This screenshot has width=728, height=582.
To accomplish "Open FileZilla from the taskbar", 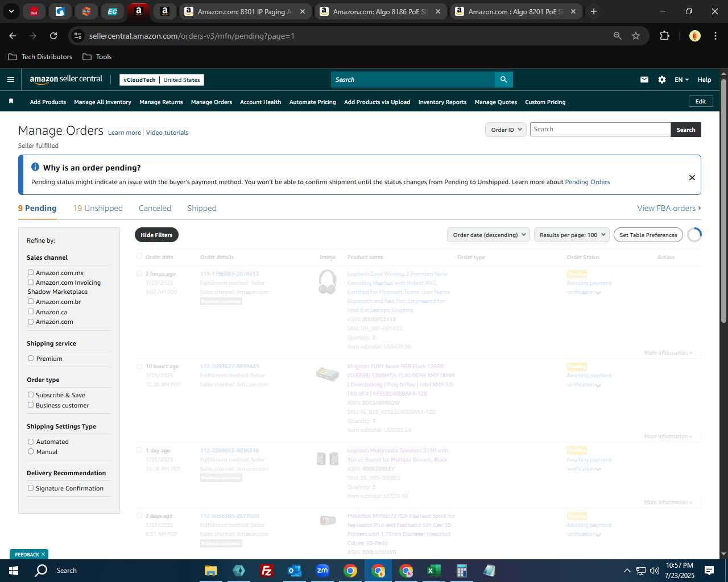I will tap(266, 571).
